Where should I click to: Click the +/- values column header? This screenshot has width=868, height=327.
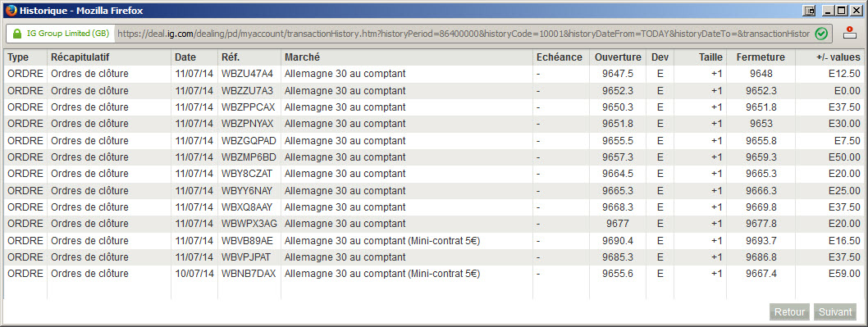point(838,57)
